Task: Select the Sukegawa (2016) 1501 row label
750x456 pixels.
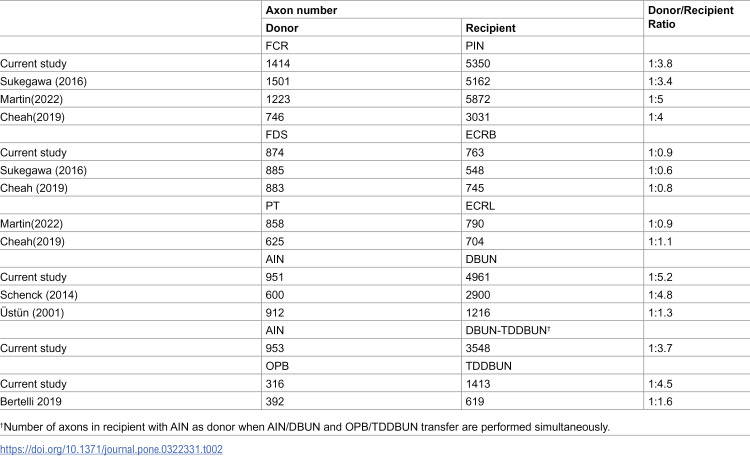Action: tap(44, 81)
